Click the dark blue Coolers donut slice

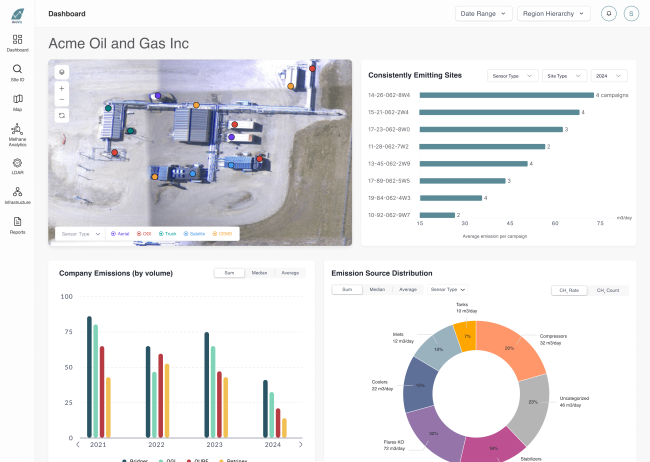(420, 385)
